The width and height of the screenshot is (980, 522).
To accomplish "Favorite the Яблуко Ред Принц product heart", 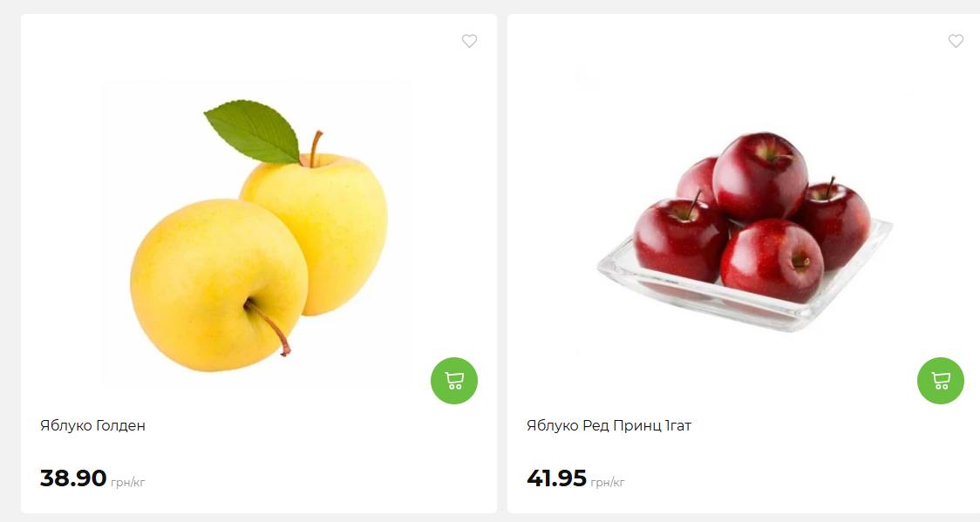I will coord(956,41).
